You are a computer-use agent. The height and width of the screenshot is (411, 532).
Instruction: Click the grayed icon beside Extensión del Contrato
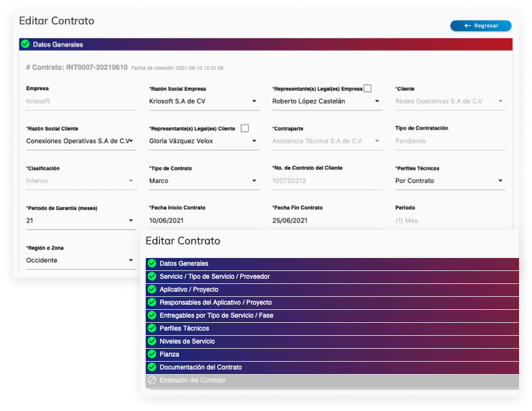coord(152,380)
